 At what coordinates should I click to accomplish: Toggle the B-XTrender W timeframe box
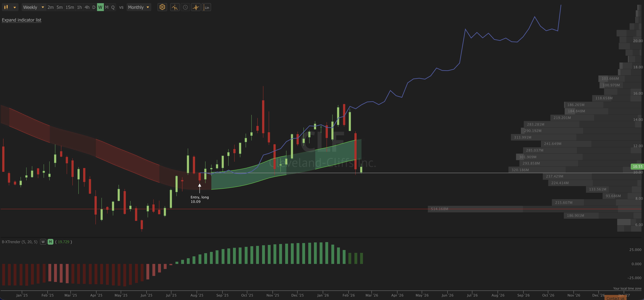(x=43, y=242)
